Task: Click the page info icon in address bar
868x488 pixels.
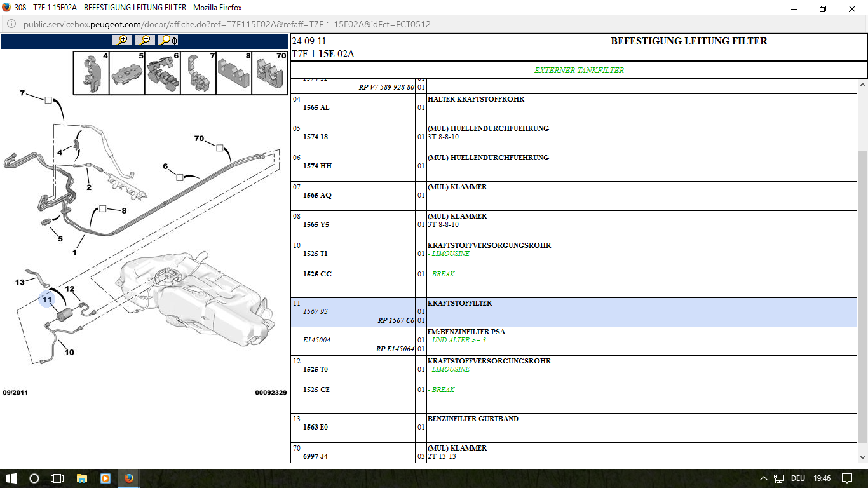Action: 11,24
